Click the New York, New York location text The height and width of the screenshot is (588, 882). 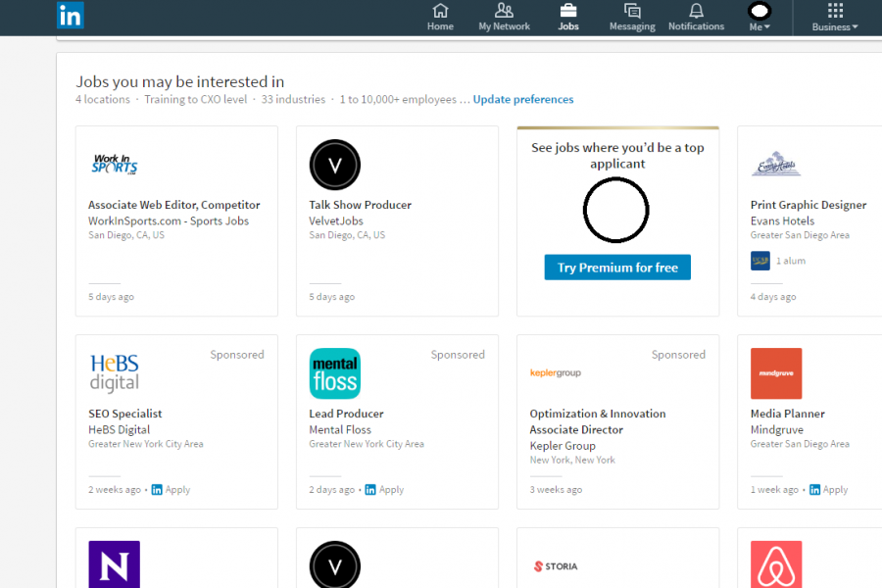click(x=572, y=460)
